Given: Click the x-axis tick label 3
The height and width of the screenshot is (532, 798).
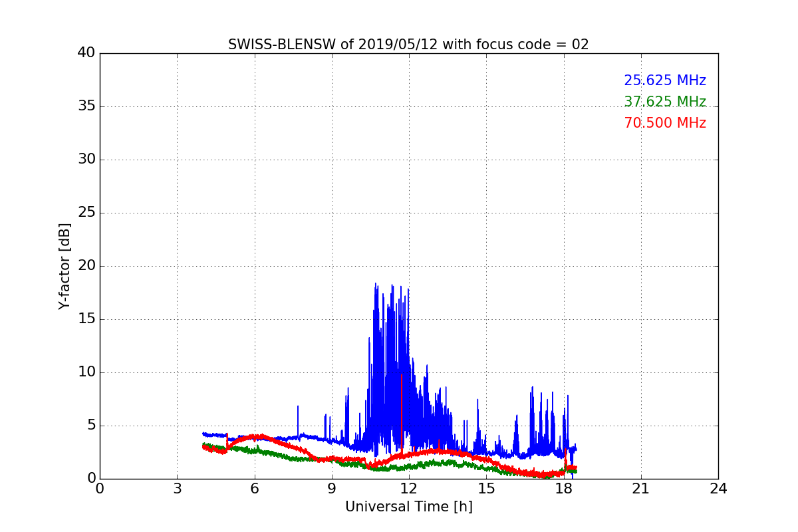Looking at the screenshot, I should tap(177, 489).
